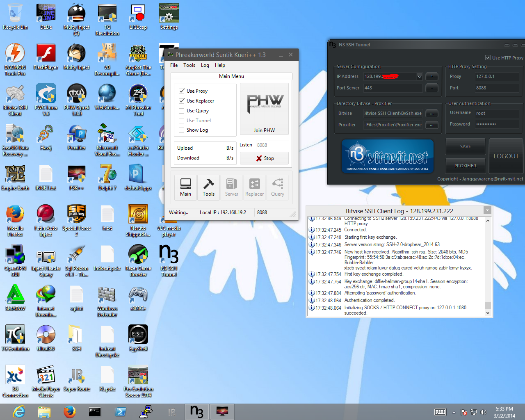
Task: Open Firefox from the taskbar
Action: pos(70,412)
